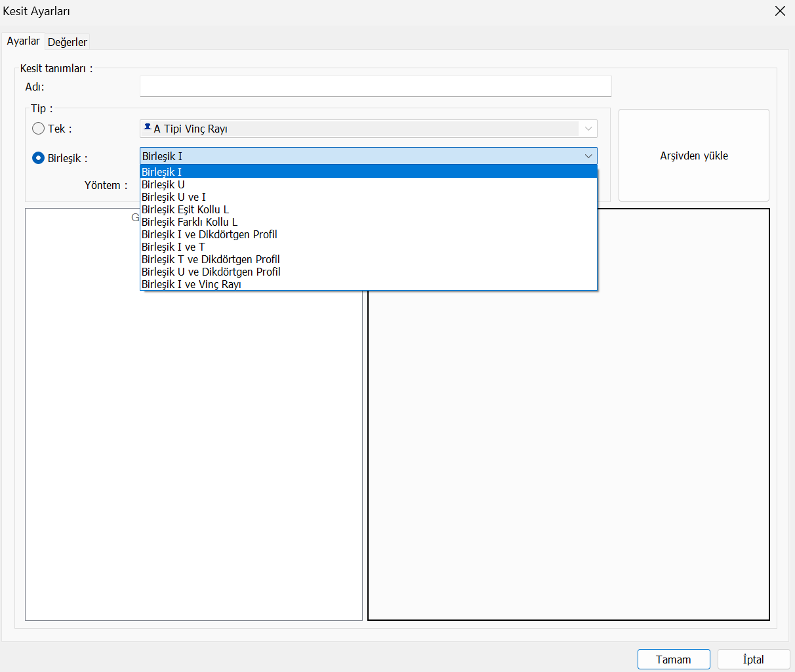Click the Arşivden yükle button
795x672 pixels.
(x=693, y=156)
